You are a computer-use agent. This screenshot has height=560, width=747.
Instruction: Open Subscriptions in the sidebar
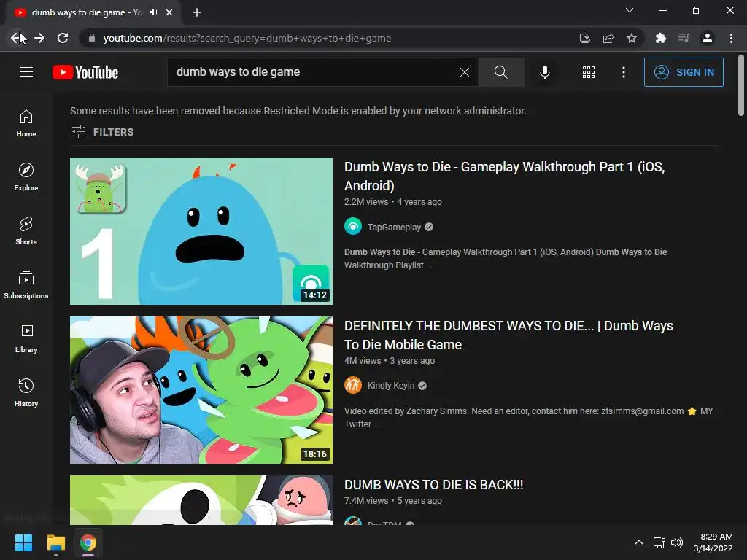click(26, 285)
